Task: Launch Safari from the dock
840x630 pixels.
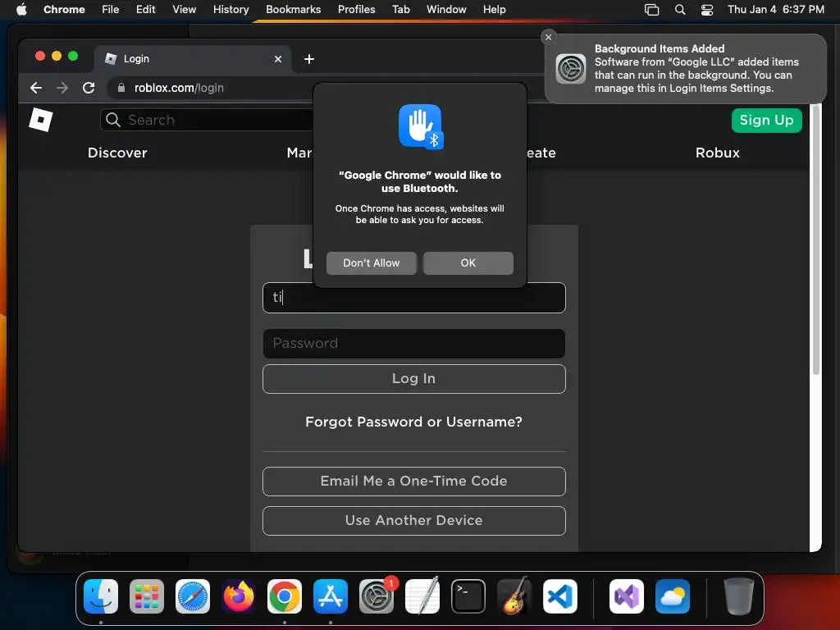Action: 193,596
